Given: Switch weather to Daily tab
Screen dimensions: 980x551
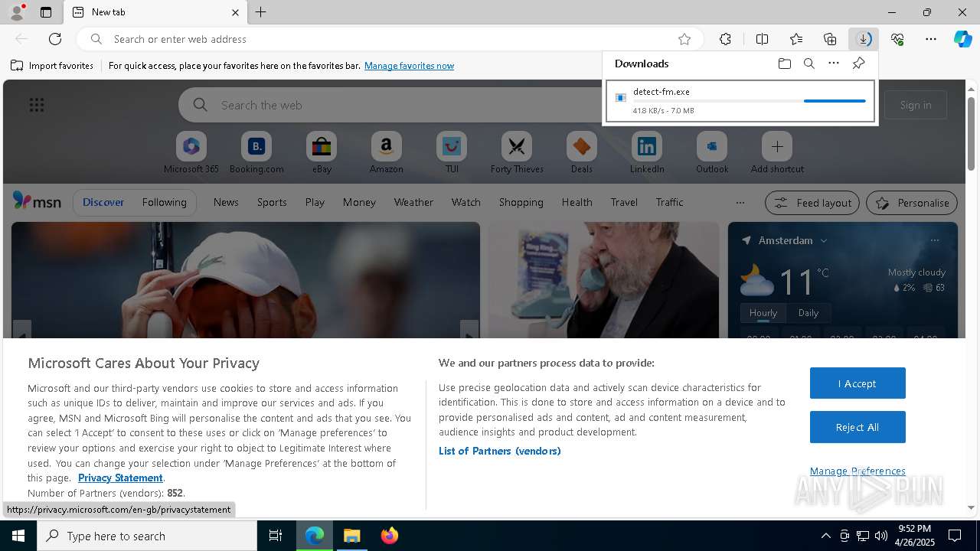Looking at the screenshot, I should [x=808, y=313].
